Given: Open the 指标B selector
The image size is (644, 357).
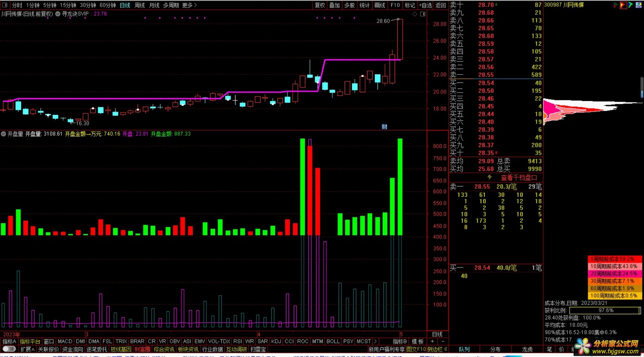Looking at the screenshot, I should tap(400, 341).
